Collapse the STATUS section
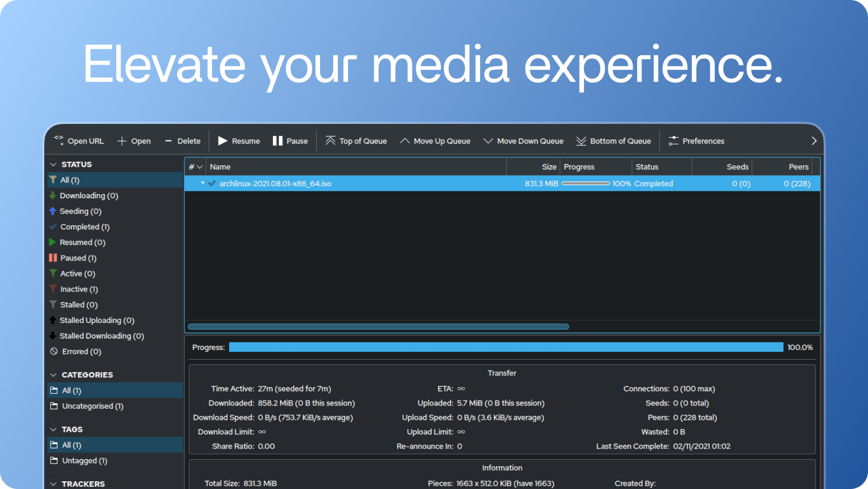The width and height of the screenshot is (868, 489). pyautogui.click(x=54, y=164)
